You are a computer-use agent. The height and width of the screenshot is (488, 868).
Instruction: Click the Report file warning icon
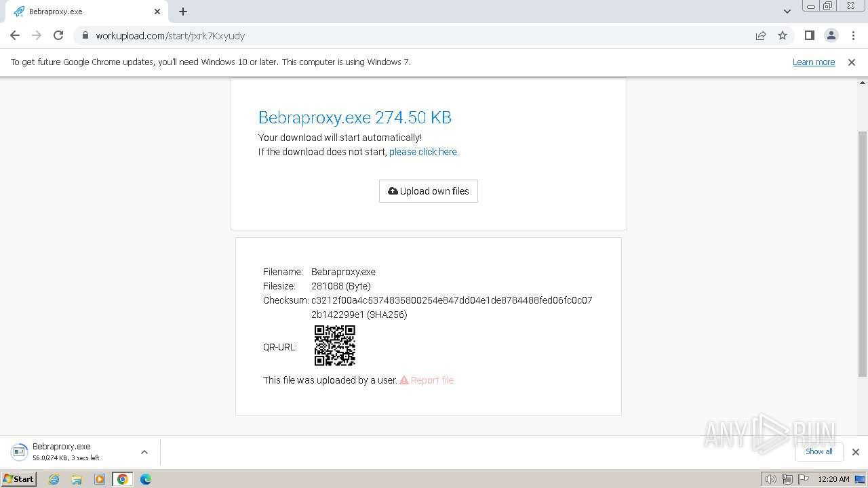[404, 380]
